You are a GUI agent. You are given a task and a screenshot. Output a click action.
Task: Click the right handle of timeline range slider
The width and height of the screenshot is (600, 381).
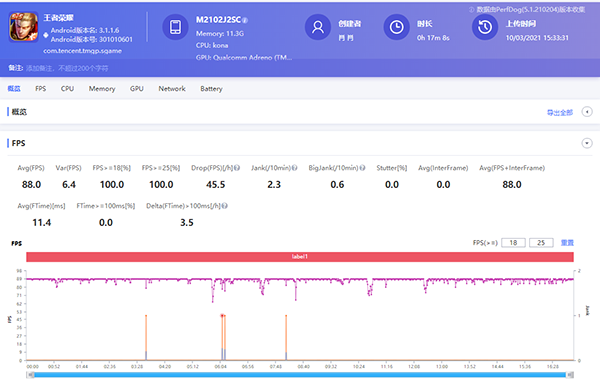click(x=570, y=375)
